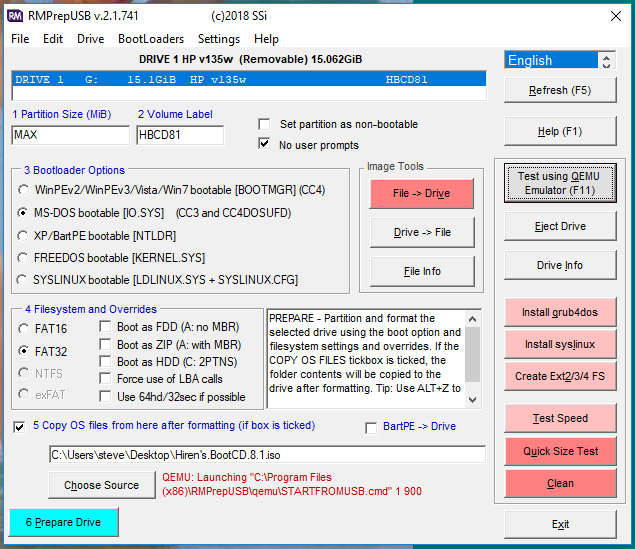This screenshot has height=549, width=635.
Task: Select DRIVE 1 G: HP v135w row
Action: pos(249,79)
